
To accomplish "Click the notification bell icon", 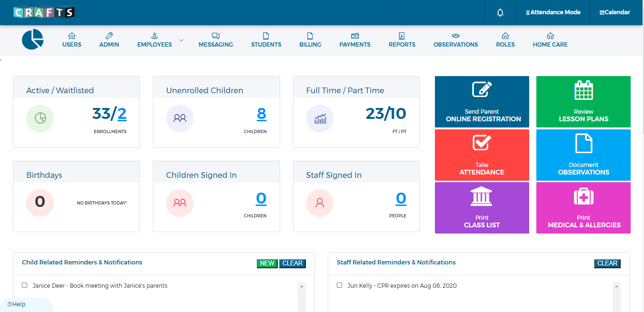I will [500, 13].
